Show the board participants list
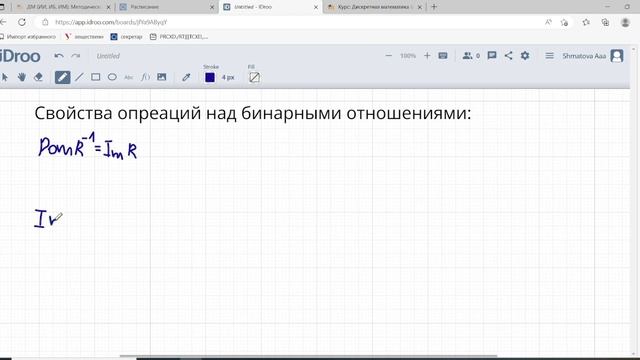Screen dimensions: 640x360 point(471,56)
